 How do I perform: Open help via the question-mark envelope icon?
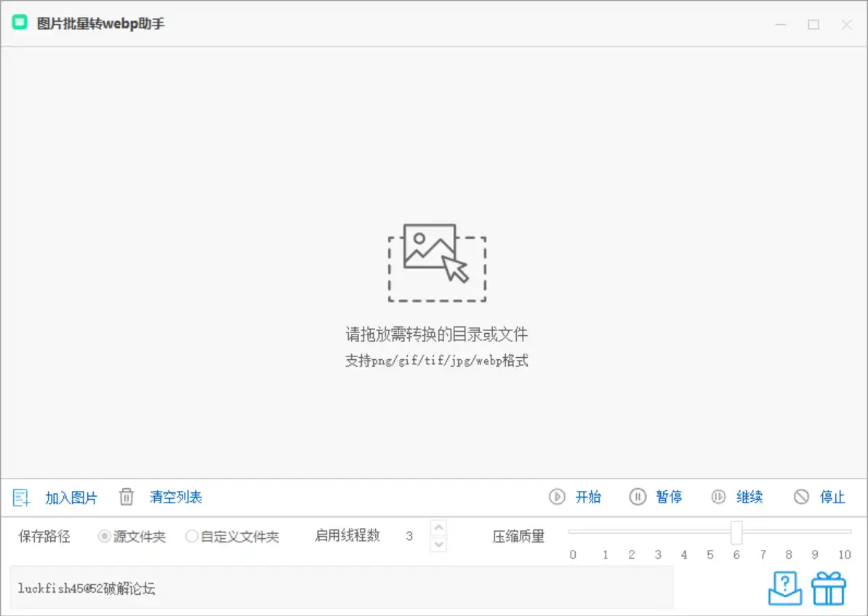pyautogui.click(x=785, y=587)
